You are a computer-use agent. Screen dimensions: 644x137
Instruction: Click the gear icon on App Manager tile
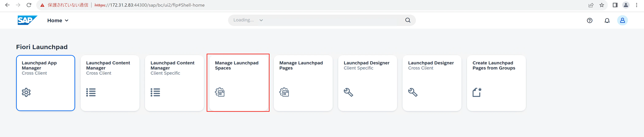pyautogui.click(x=26, y=92)
